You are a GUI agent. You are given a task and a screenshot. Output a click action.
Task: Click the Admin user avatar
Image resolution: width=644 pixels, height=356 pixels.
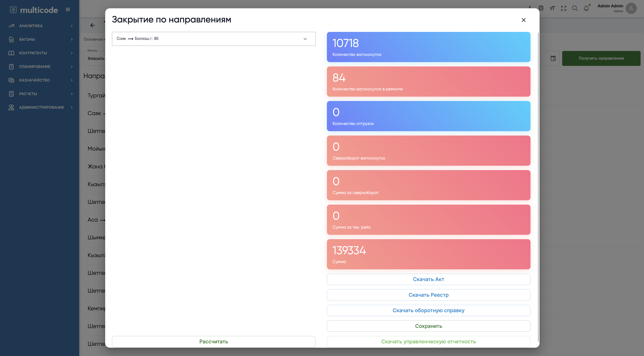tap(631, 8)
